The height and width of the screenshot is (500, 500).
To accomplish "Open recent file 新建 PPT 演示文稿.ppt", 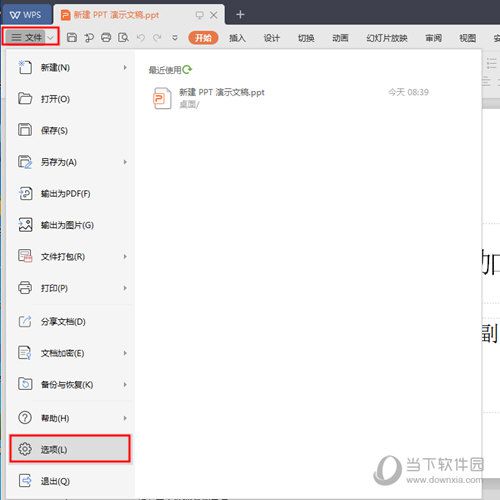I will pos(290,98).
